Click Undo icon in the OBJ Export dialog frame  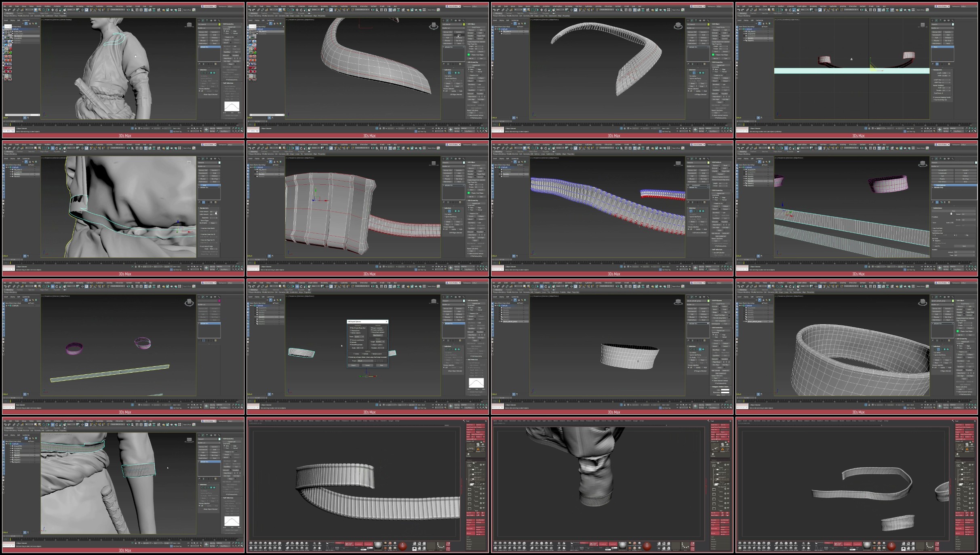250,286
